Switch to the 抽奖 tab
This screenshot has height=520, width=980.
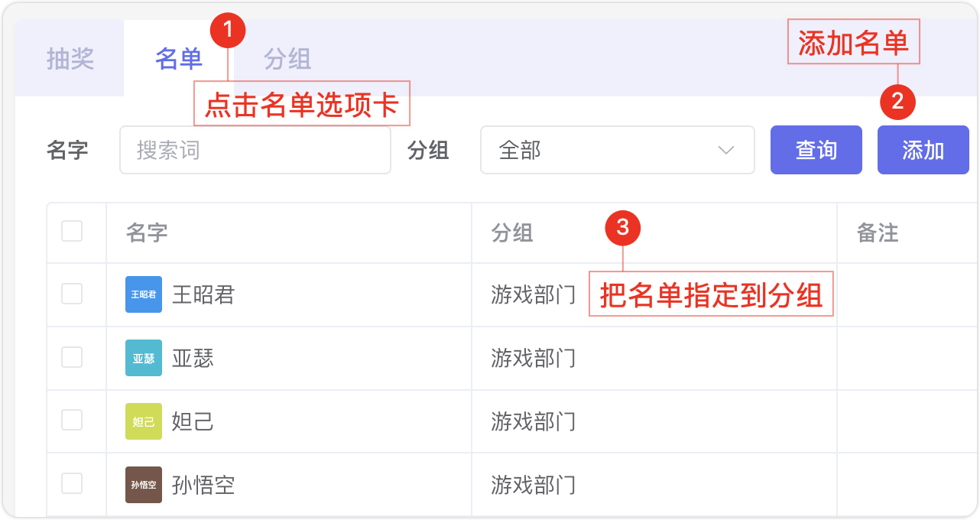click(x=70, y=59)
